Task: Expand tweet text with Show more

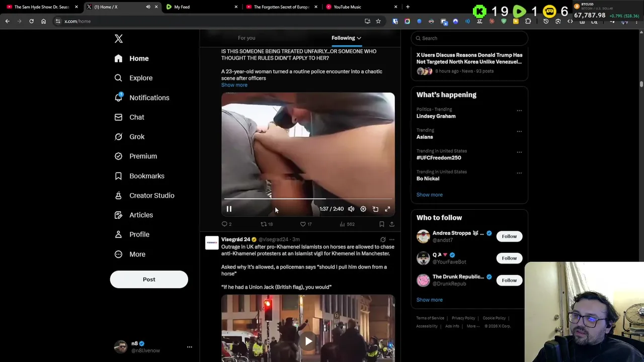Action: tap(234, 85)
